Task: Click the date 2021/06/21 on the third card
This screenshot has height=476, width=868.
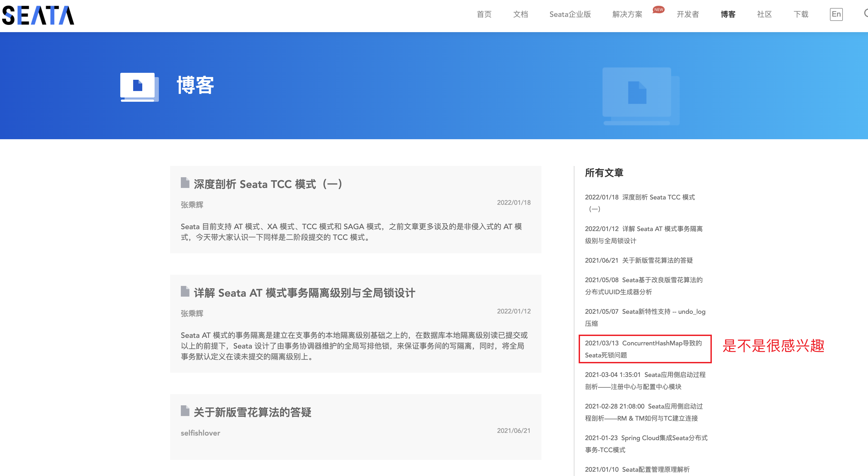Action: (x=514, y=430)
